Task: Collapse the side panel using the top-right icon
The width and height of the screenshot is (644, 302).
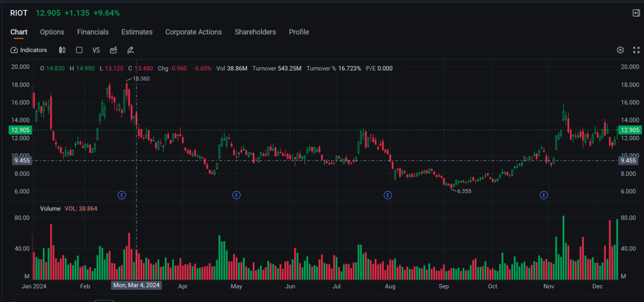Action: coord(636,13)
